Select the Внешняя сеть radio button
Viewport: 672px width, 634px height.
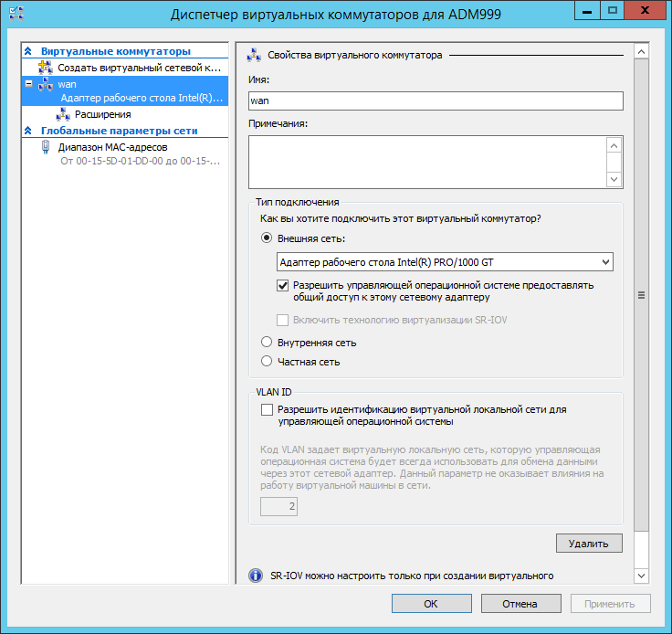pos(267,238)
